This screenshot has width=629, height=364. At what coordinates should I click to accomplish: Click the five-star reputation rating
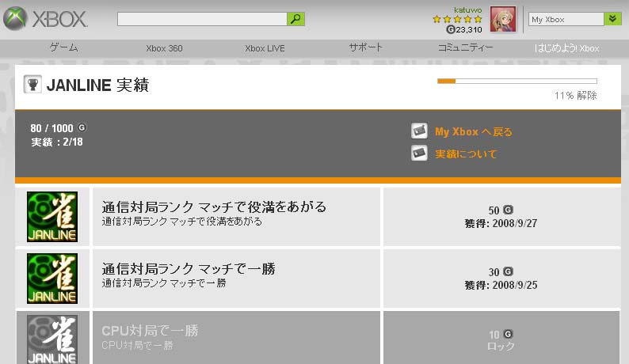tap(457, 19)
